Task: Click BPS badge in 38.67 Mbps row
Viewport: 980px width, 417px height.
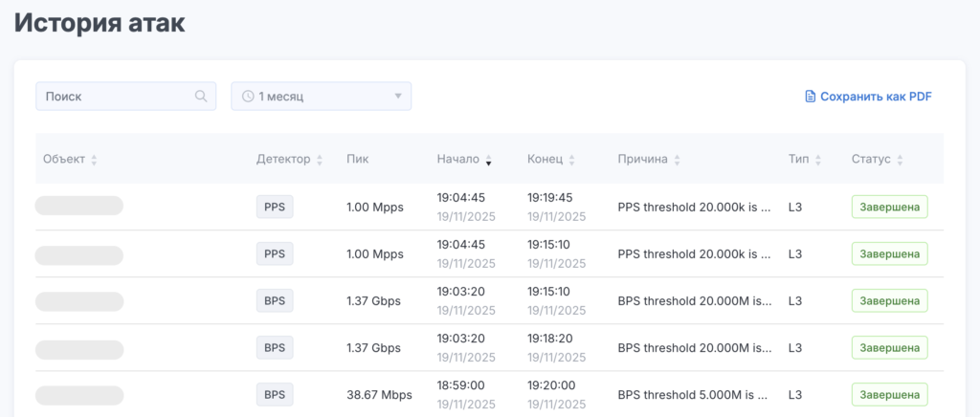Action: click(x=275, y=394)
